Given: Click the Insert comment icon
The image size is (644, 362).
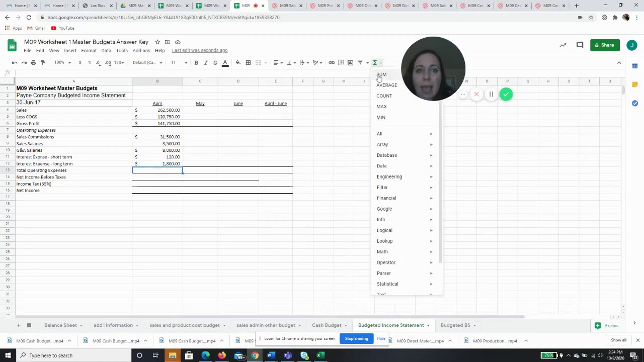Looking at the screenshot, I should pos(341,62).
